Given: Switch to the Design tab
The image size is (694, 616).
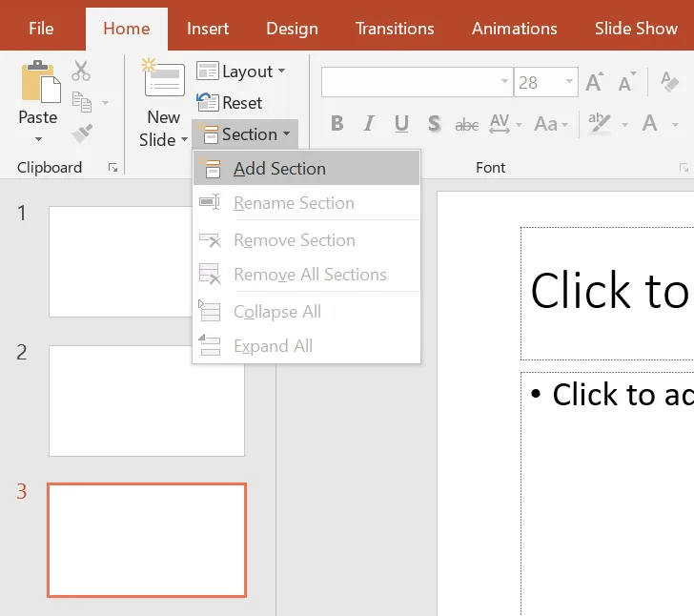Looking at the screenshot, I should tap(292, 29).
